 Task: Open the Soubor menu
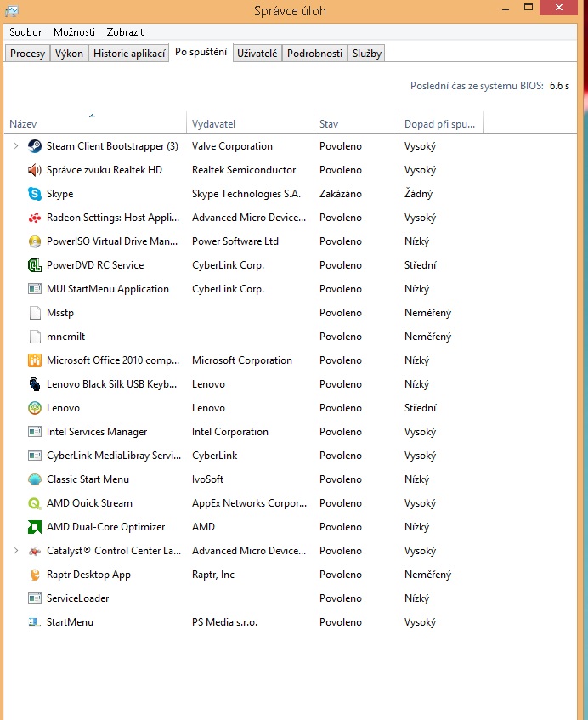(x=25, y=32)
